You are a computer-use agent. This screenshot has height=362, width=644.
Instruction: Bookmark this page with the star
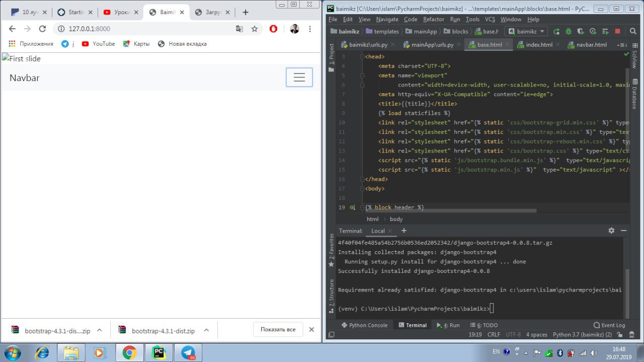[255, 29]
